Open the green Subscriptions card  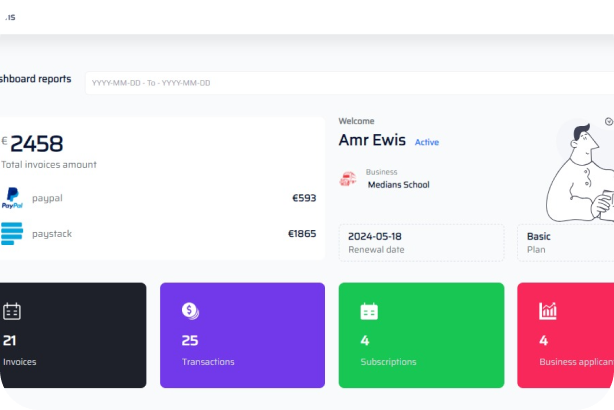(421, 335)
